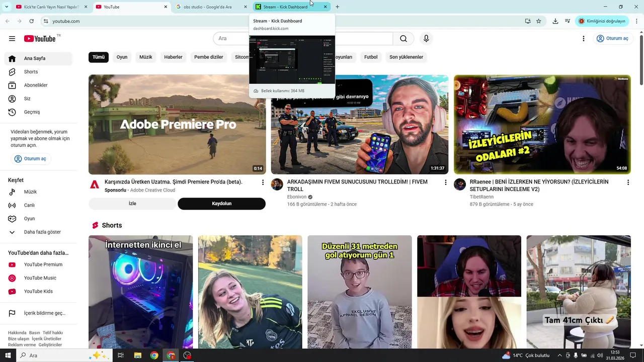Image resolution: width=644 pixels, height=362 pixels.
Task: Switch to obs studio Google search tab
Action: (210, 7)
